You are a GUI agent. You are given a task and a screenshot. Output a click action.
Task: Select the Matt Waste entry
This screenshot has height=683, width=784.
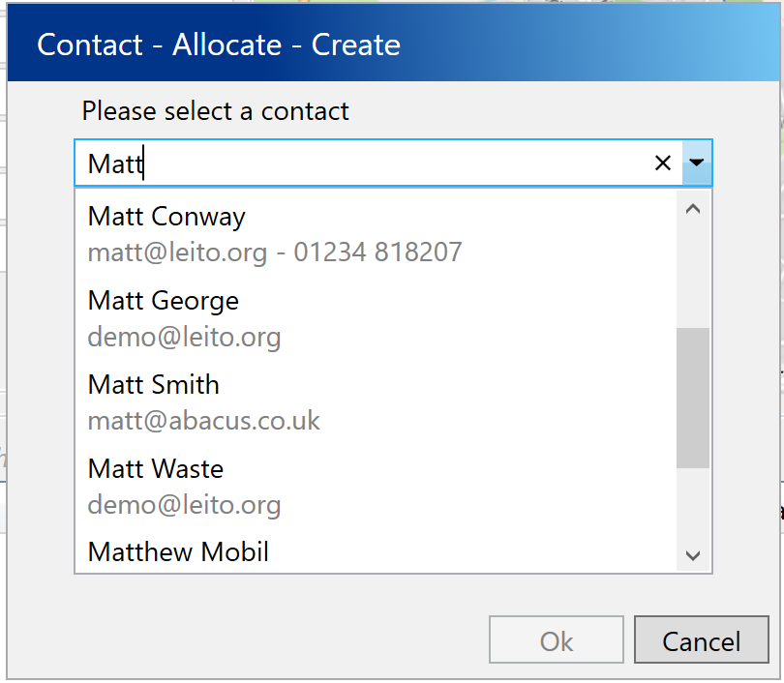[155, 469]
